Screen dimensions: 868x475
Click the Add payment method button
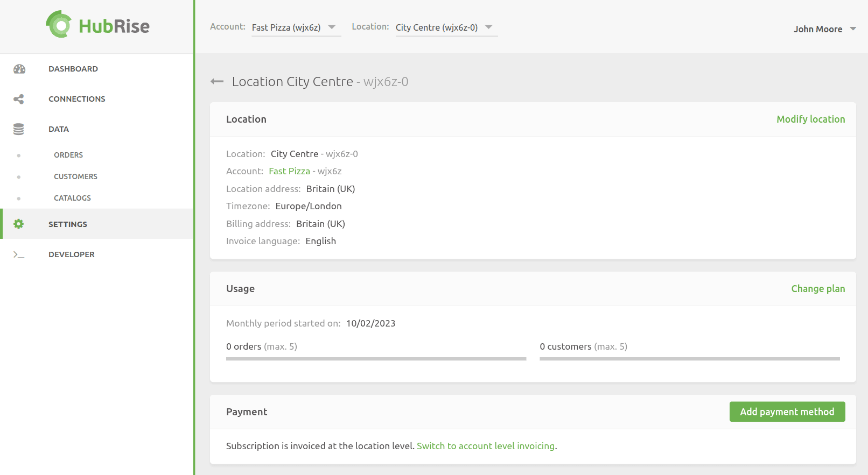pos(787,412)
